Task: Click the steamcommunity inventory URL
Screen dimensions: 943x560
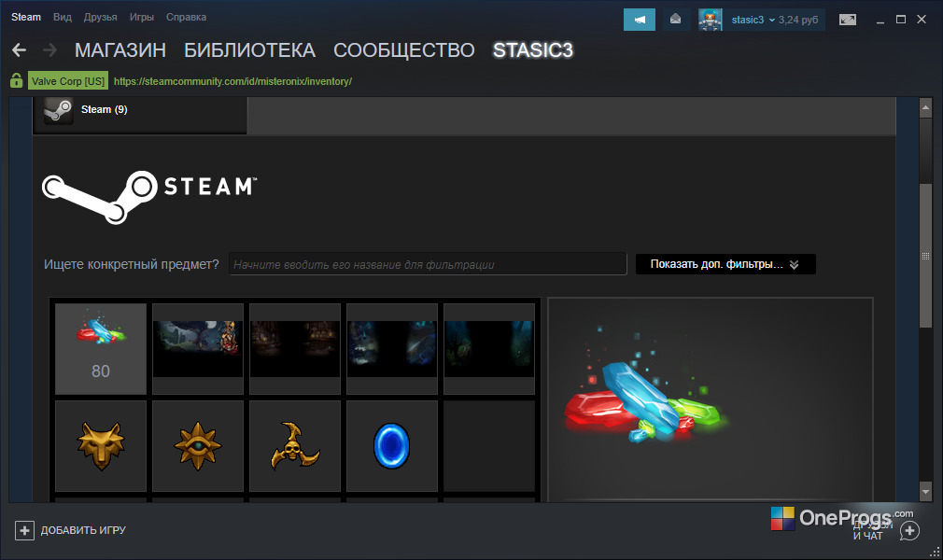Action: (x=232, y=81)
